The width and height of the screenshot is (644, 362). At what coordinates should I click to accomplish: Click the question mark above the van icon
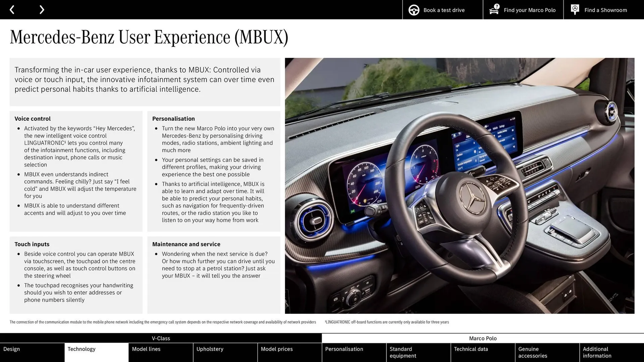coord(496,6)
